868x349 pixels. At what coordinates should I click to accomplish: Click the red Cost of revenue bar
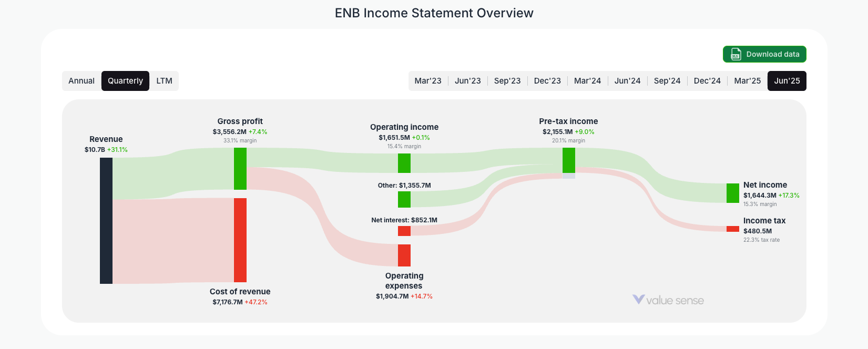point(240,240)
